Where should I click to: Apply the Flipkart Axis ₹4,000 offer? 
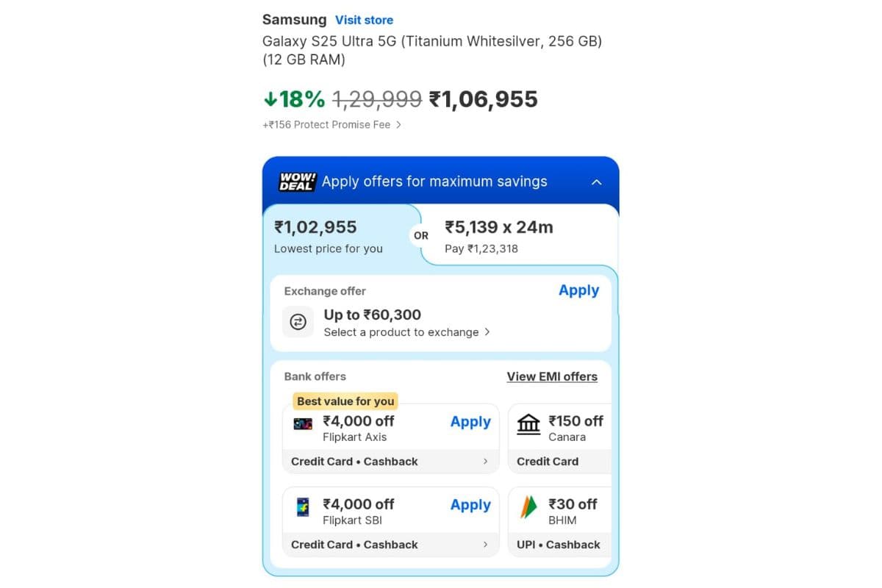click(x=470, y=422)
